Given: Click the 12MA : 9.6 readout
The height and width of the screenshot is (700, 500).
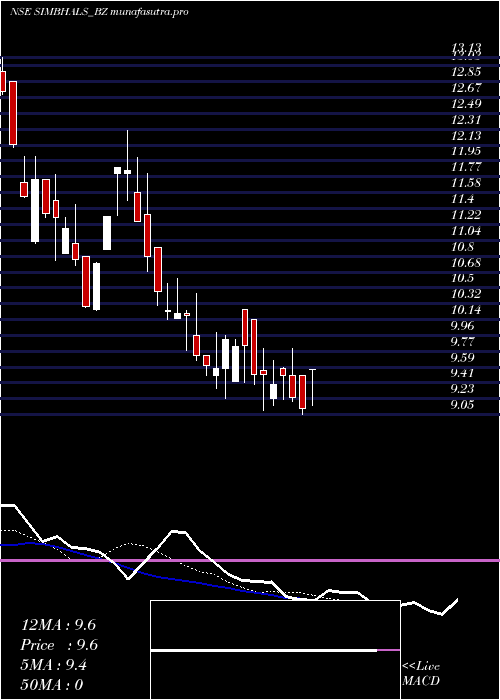Looking at the screenshot, I should pyautogui.click(x=58, y=625).
